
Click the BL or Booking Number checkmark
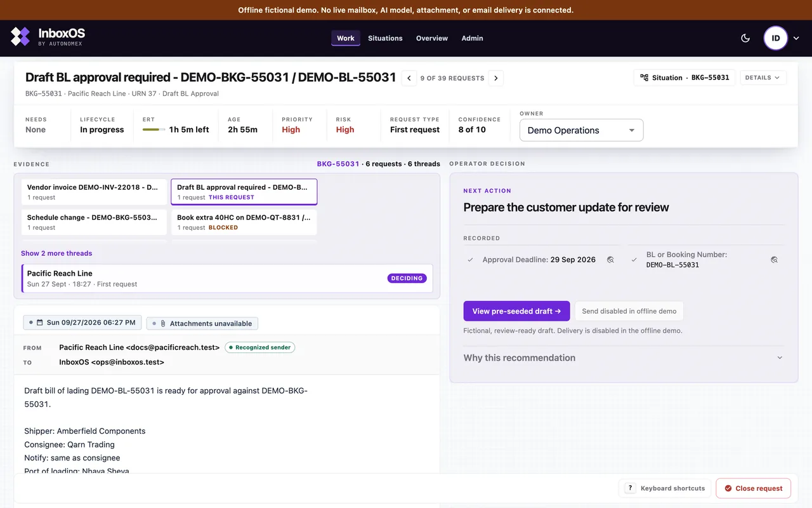634,260
